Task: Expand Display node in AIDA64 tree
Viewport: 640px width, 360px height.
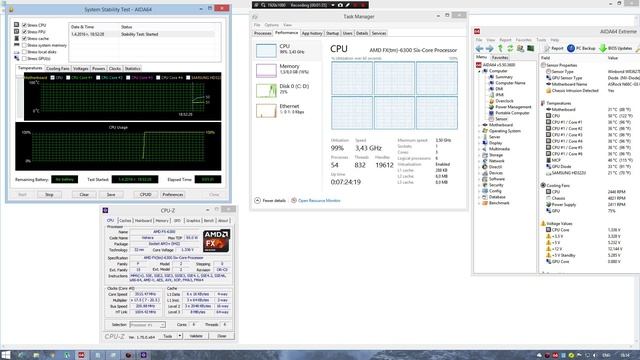Action: point(480,143)
